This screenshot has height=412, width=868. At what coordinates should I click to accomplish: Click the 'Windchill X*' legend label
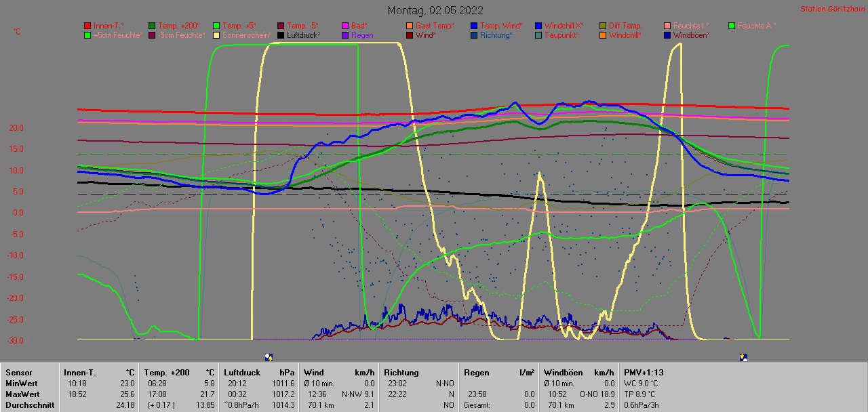[564, 26]
